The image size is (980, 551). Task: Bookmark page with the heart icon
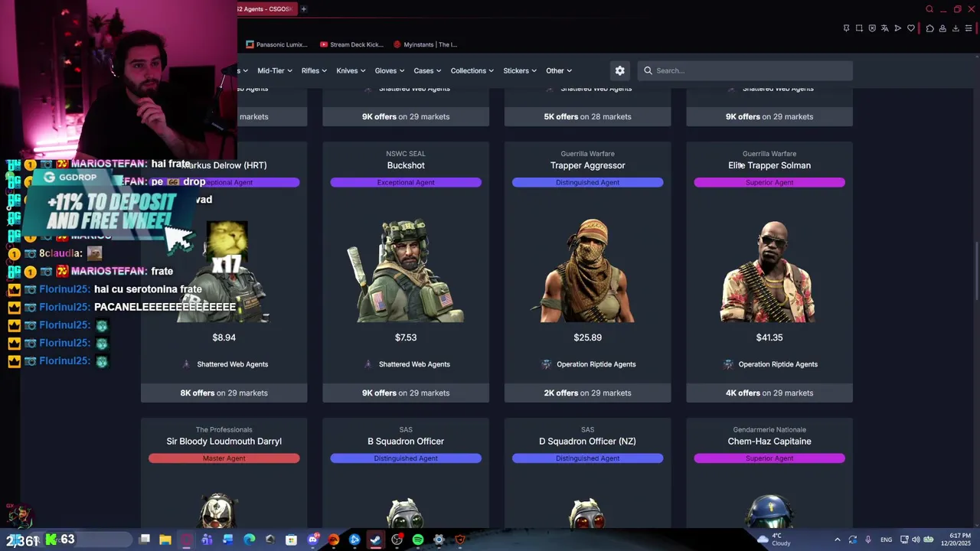(x=911, y=28)
